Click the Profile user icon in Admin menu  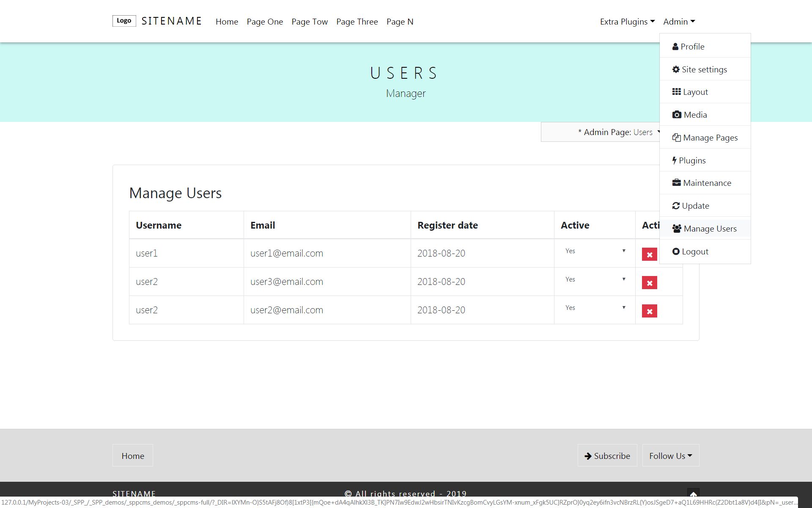coord(675,47)
